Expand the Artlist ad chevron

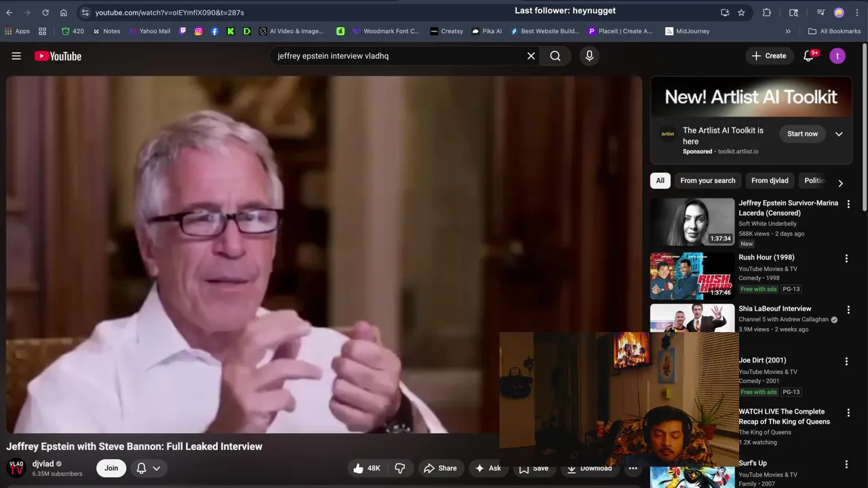point(839,134)
